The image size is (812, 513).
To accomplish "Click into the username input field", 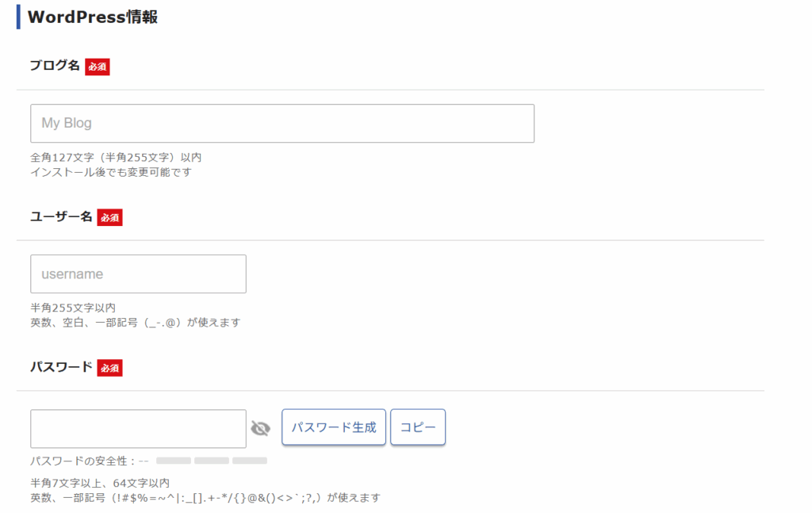I will pos(138,274).
